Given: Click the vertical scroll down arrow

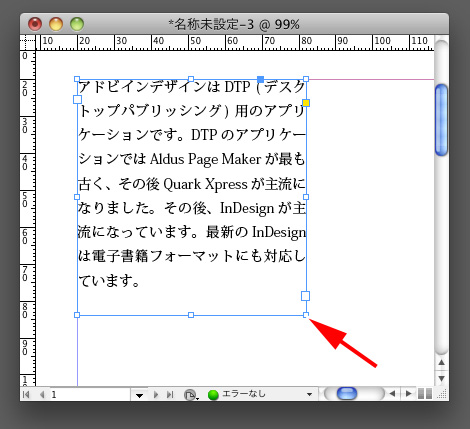Looking at the screenshot, I should click(x=441, y=379).
